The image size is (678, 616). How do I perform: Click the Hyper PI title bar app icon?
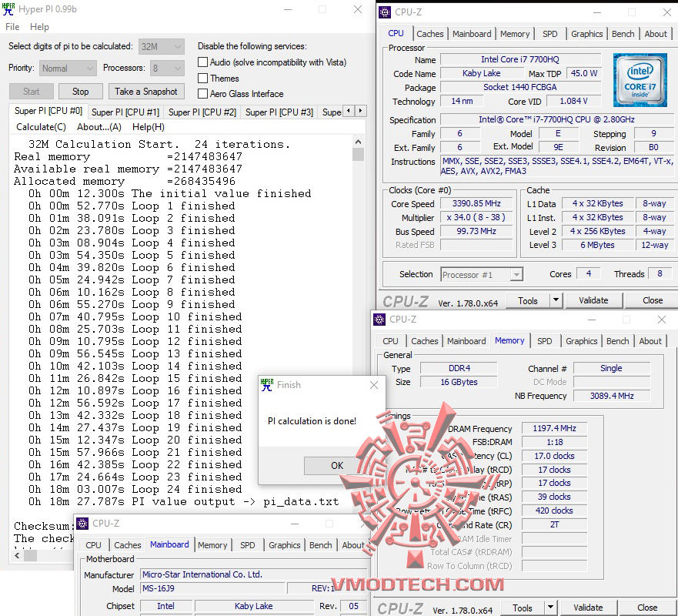click(x=8, y=9)
